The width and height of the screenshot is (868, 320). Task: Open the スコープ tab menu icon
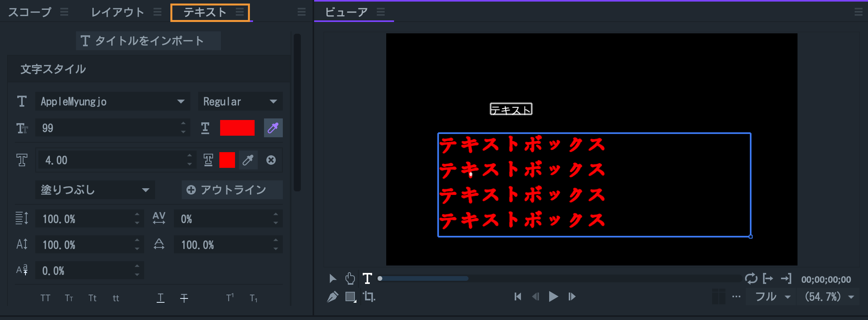coord(64,12)
